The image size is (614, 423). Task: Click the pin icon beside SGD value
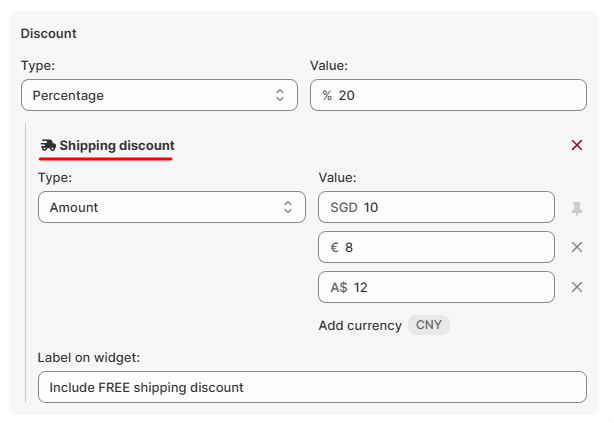point(576,208)
